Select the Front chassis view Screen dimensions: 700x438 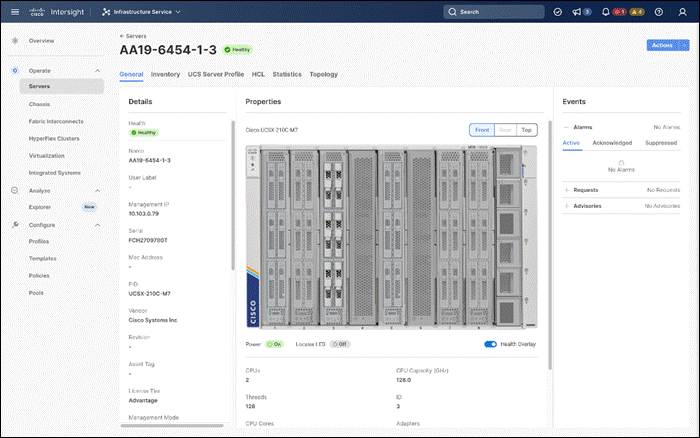click(x=482, y=130)
